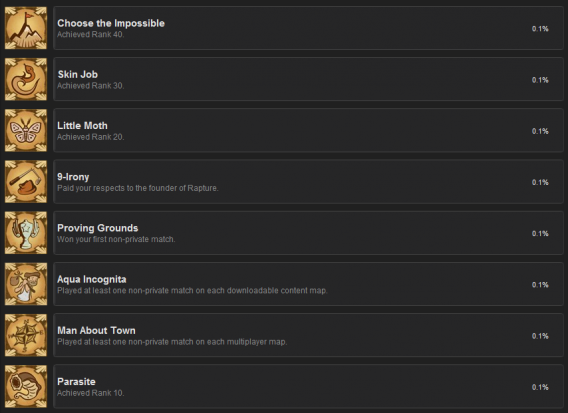568x413 pixels.
Task: Select the 9-Irony achievement title
Action: (x=73, y=177)
